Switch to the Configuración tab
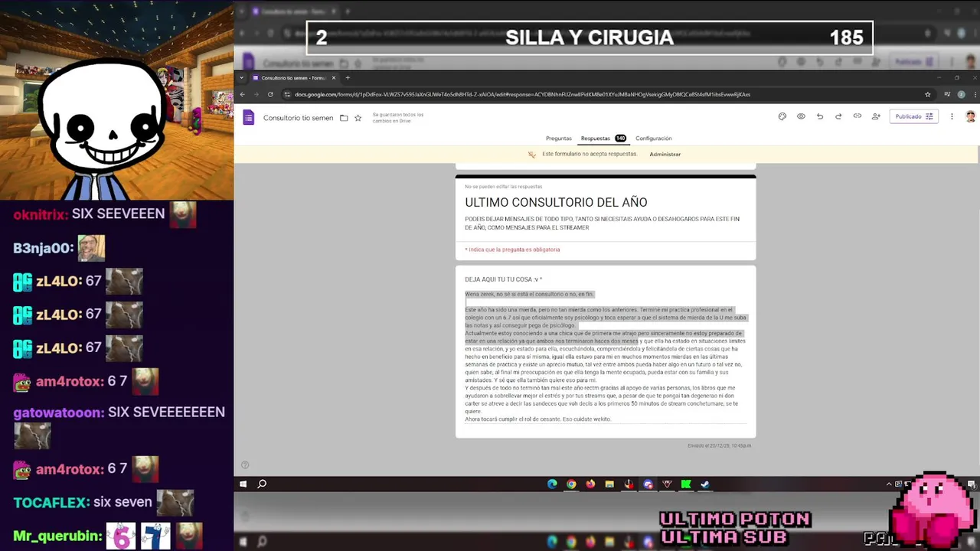The image size is (980, 551). 653,139
